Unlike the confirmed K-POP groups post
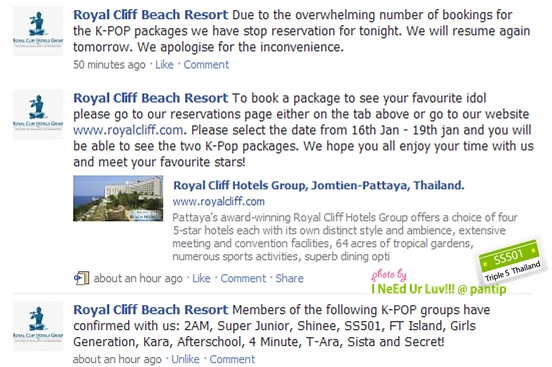The image size is (552, 367). [185, 359]
